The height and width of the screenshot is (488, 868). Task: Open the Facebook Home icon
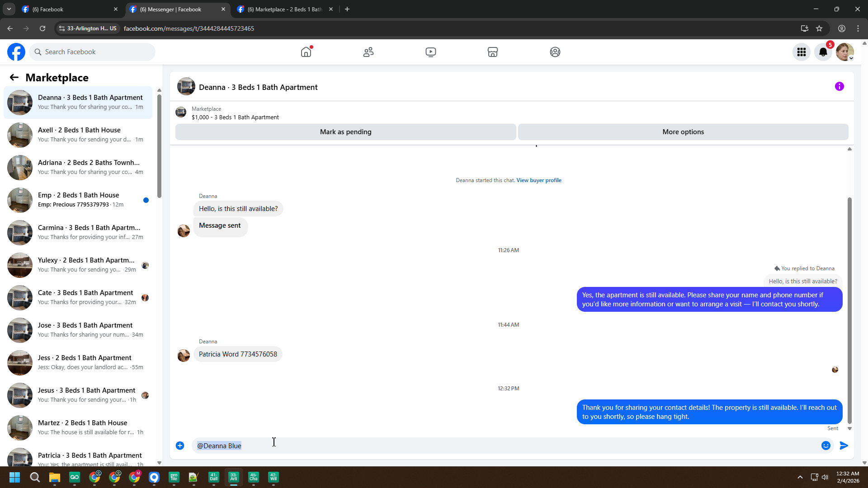click(x=306, y=52)
